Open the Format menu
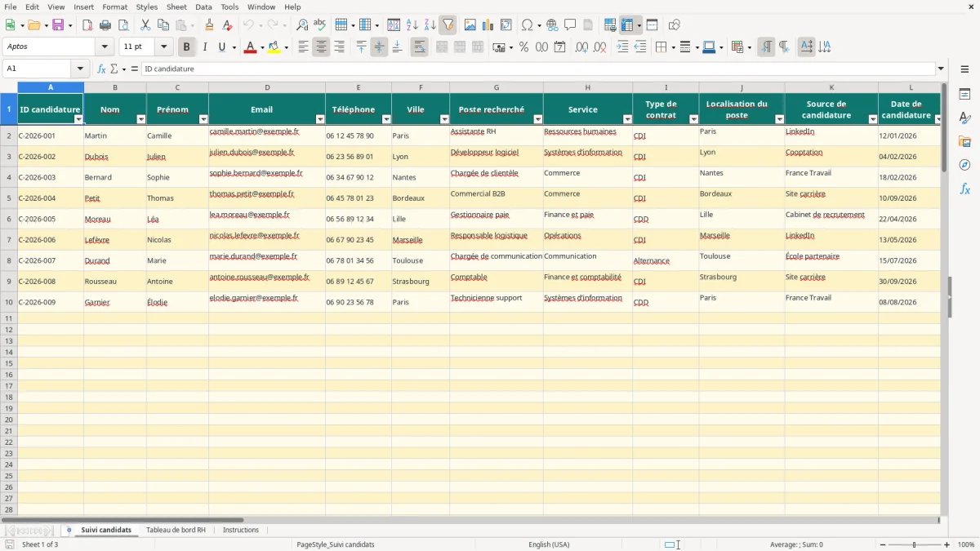This screenshot has width=980, height=551. [x=114, y=7]
